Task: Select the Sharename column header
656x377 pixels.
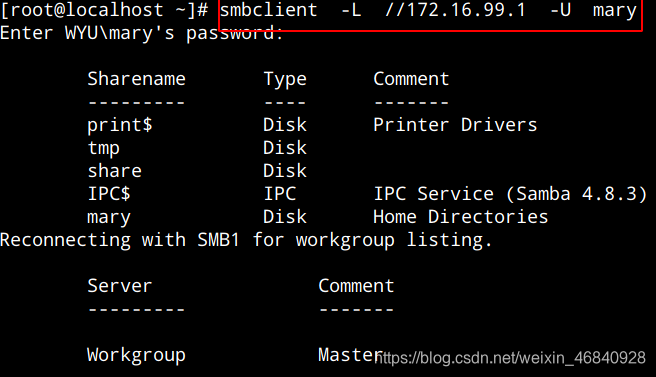Action: [136, 79]
